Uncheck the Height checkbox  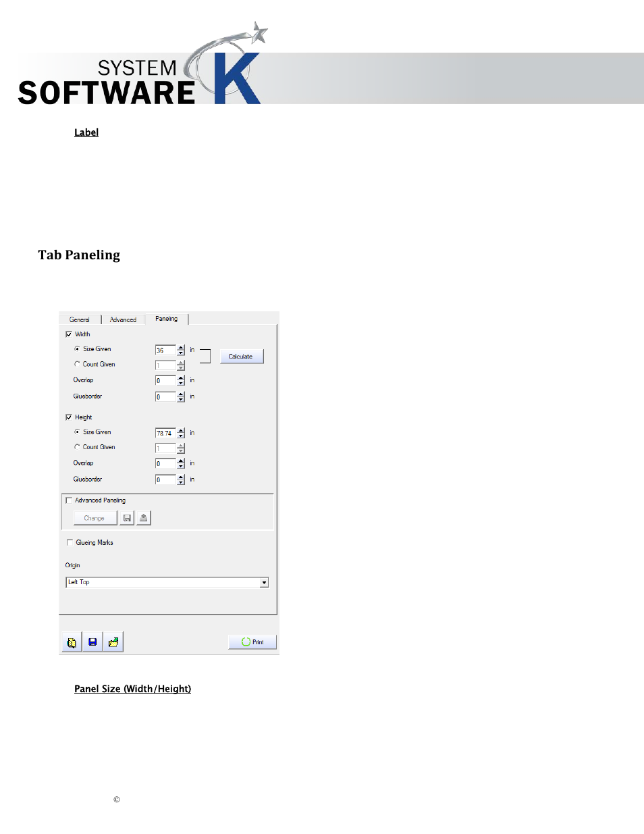(69, 417)
